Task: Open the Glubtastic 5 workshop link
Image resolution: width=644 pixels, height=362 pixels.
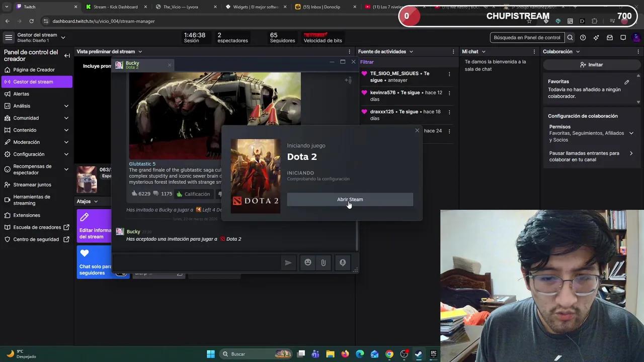Action: 142,164
